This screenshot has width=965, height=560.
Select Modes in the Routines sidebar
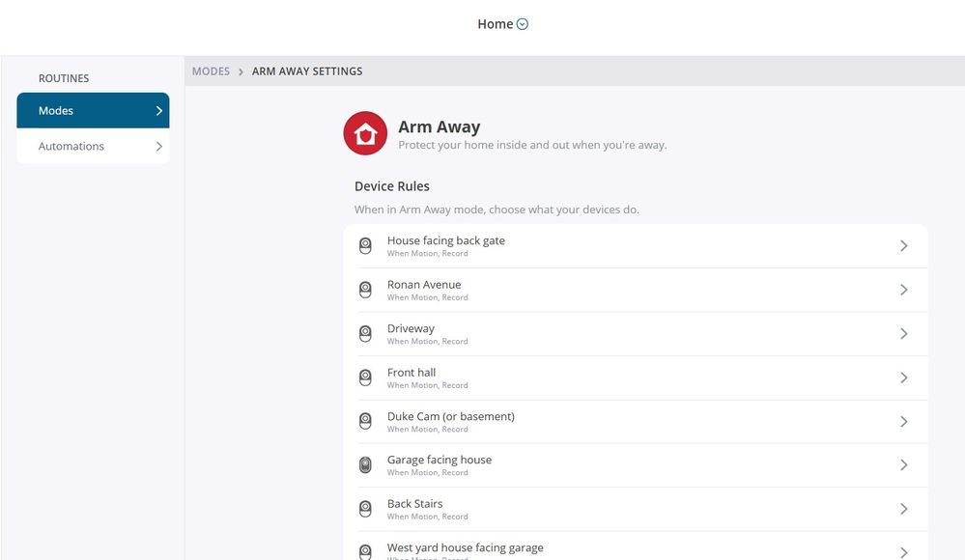click(93, 111)
